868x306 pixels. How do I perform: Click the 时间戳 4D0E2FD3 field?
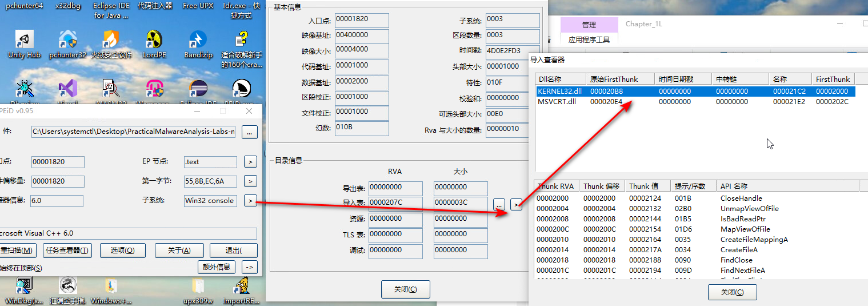513,51
